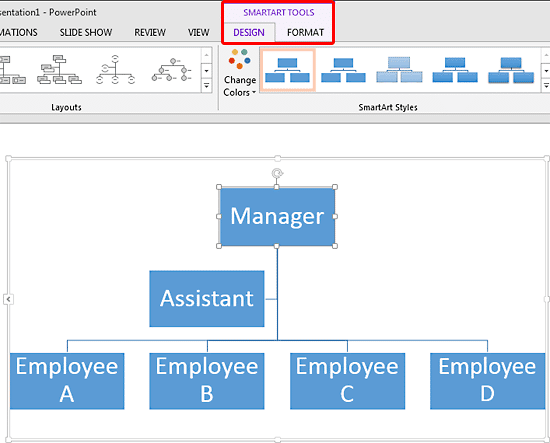Open the Change Colors dropdown
Image resolution: width=550 pixels, height=443 pixels.
tap(240, 73)
